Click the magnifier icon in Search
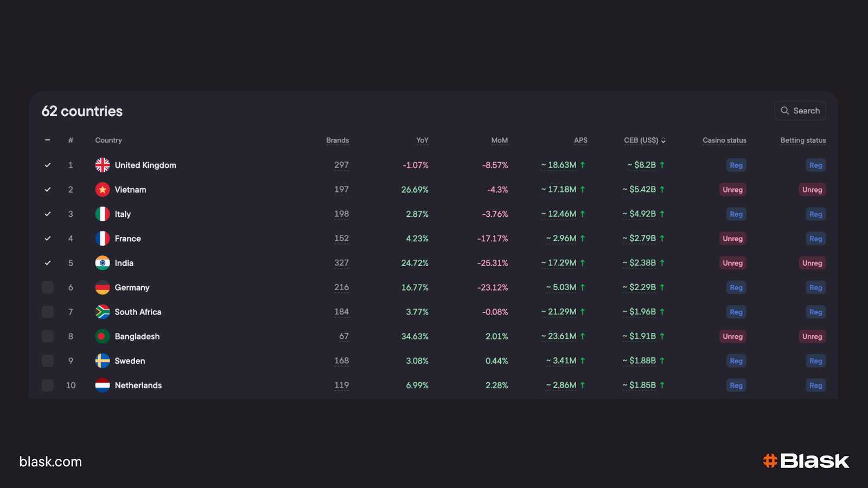 pos(784,111)
